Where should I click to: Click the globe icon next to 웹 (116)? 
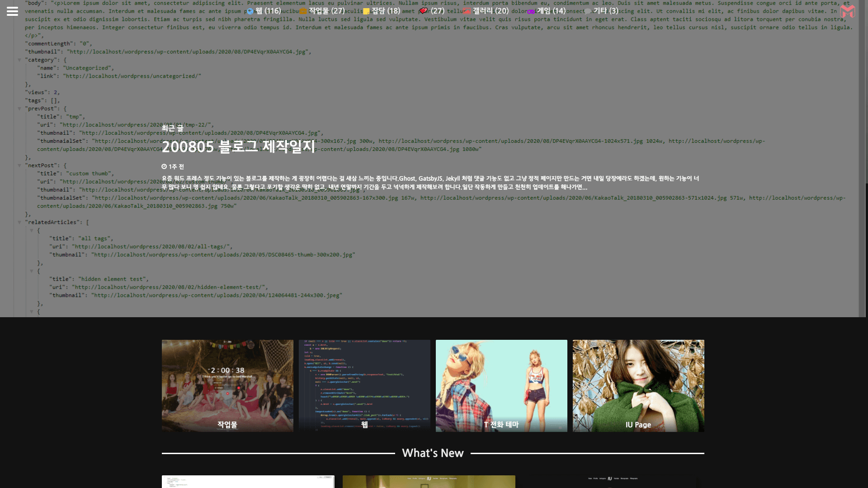coord(250,11)
